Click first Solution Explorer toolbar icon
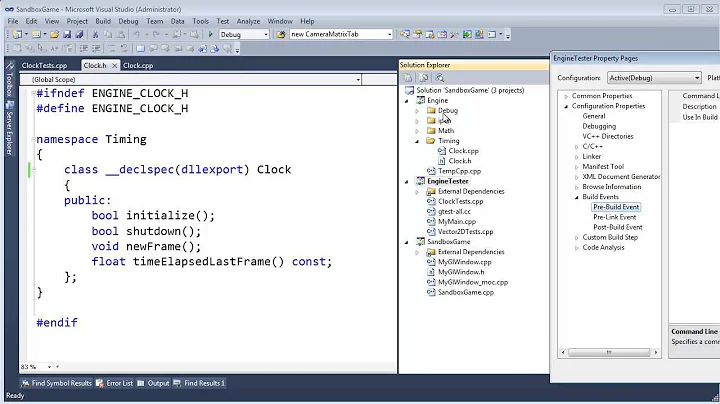This screenshot has height=404, width=720. coord(408,77)
